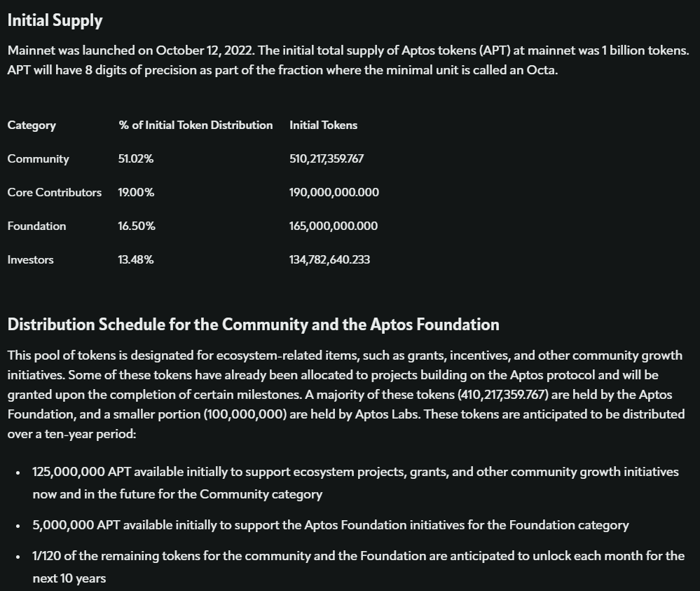Click the 134,782,640.233 token value
Viewport: 700px width, 591px height.
click(x=330, y=260)
